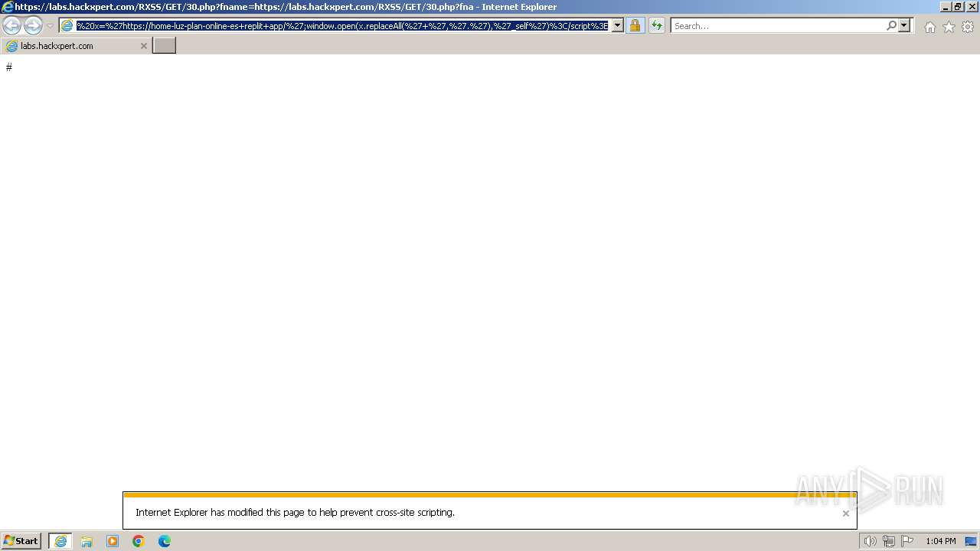Open Favorites star icon
This screenshot has height=551, width=980.
(x=949, y=27)
